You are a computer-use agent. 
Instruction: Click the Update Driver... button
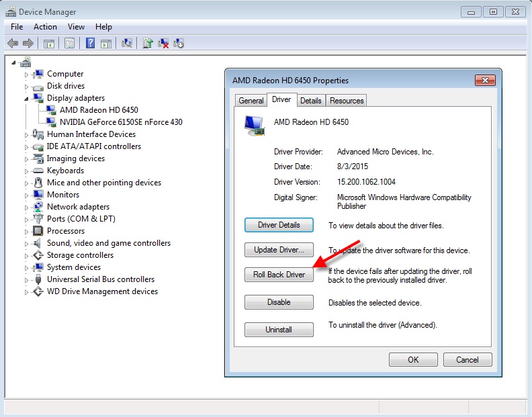[x=279, y=250]
